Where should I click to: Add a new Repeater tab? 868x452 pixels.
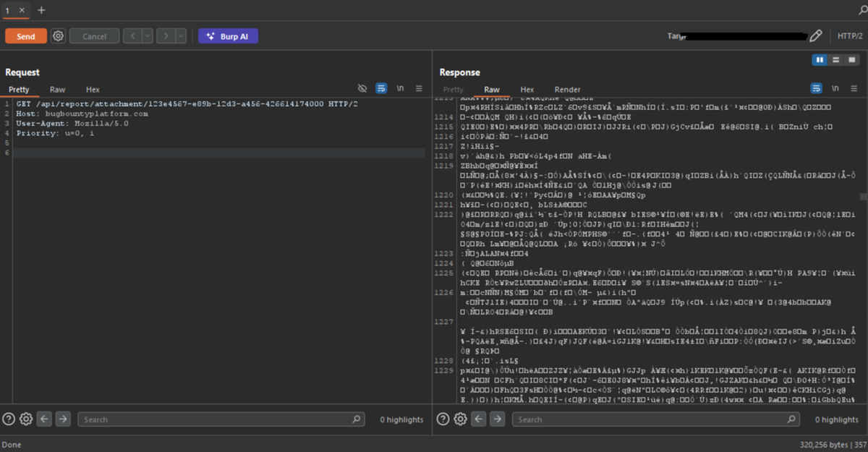[x=41, y=10]
